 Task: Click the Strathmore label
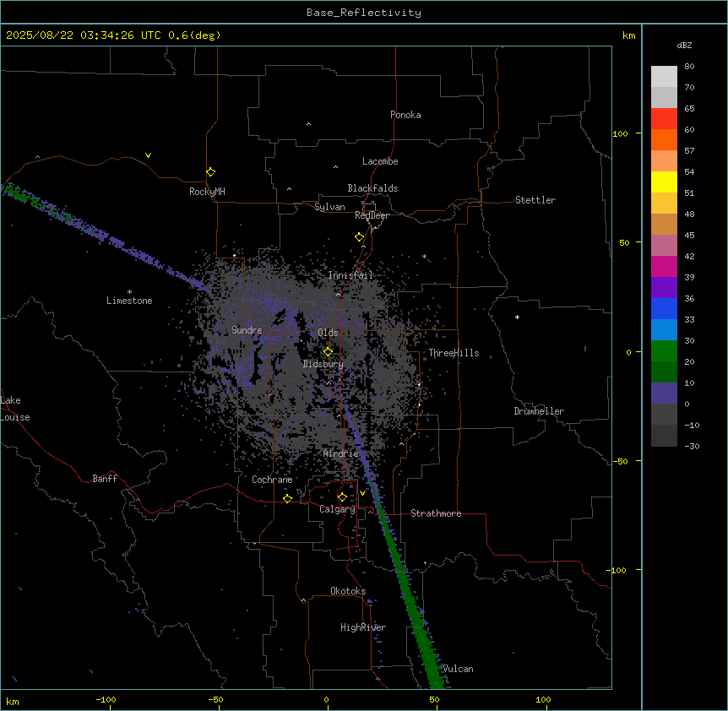point(436,513)
